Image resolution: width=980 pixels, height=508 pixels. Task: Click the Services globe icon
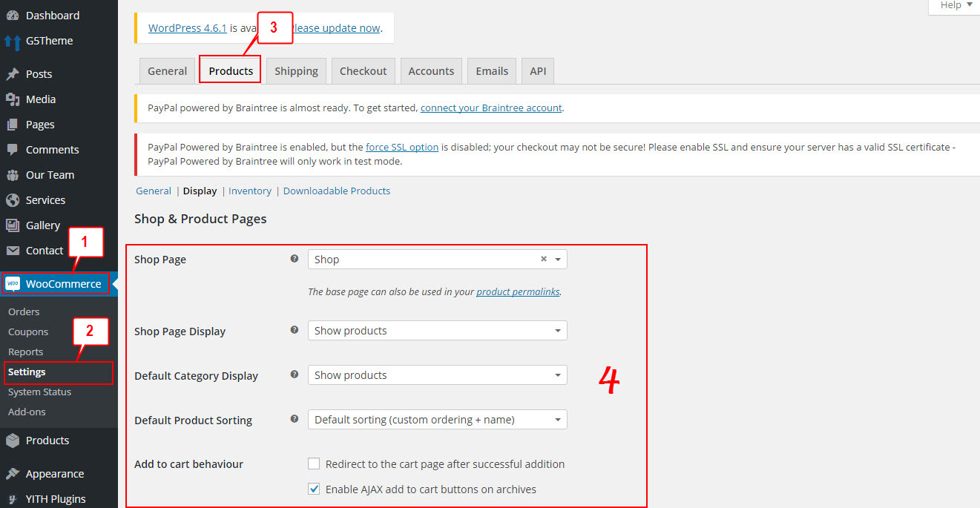click(x=12, y=200)
